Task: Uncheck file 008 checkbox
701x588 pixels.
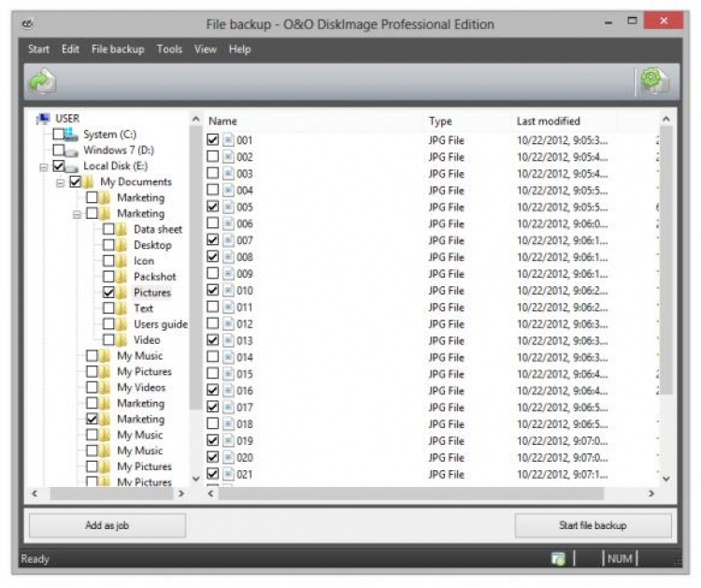Action: point(213,256)
